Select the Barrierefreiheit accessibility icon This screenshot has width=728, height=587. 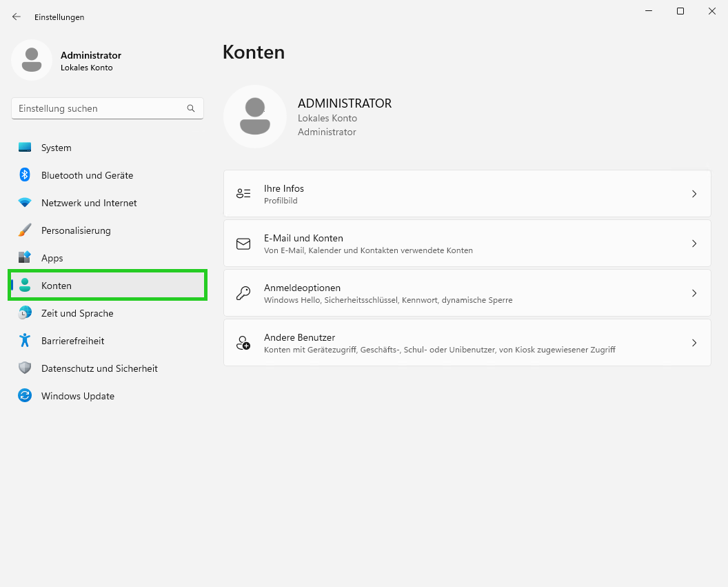click(x=24, y=341)
